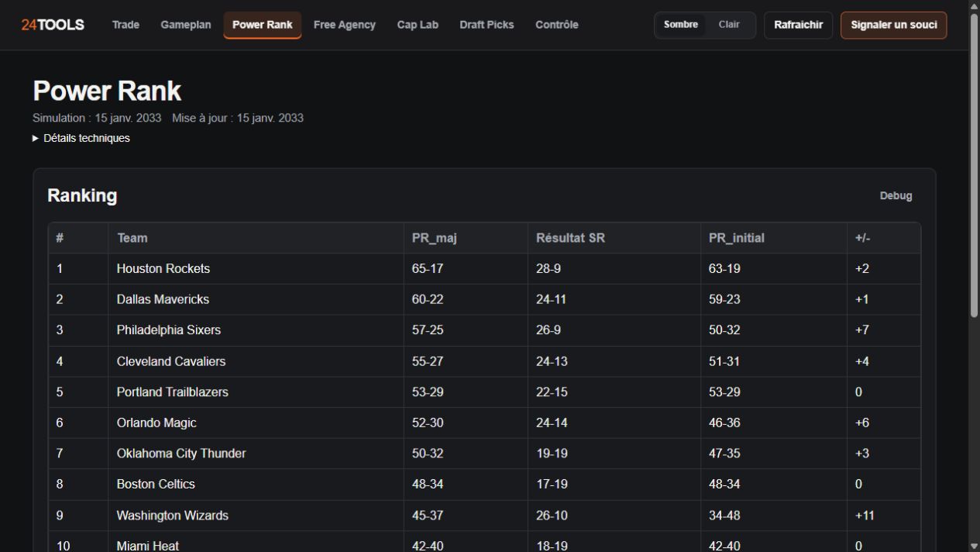The height and width of the screenshot is (552, 980).
Task: Click Washington Wizards +11 change value
Action: 865,516
